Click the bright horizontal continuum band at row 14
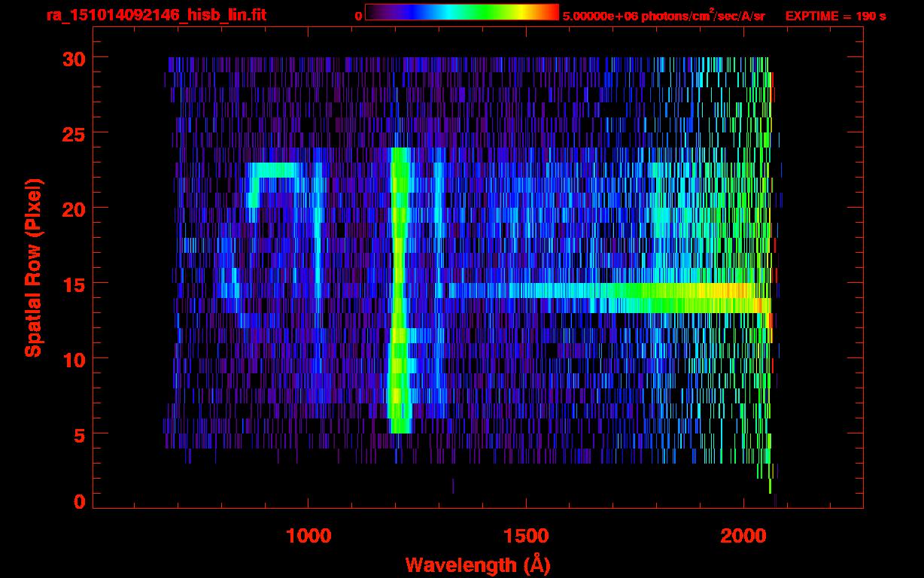Screen dimensions: 924x578 (609, 298)
